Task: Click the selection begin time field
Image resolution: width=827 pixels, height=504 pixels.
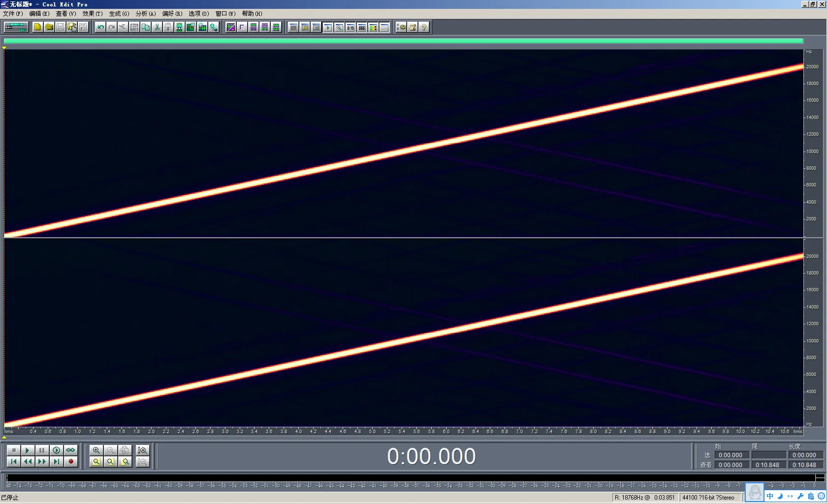Action: point(732,455)
